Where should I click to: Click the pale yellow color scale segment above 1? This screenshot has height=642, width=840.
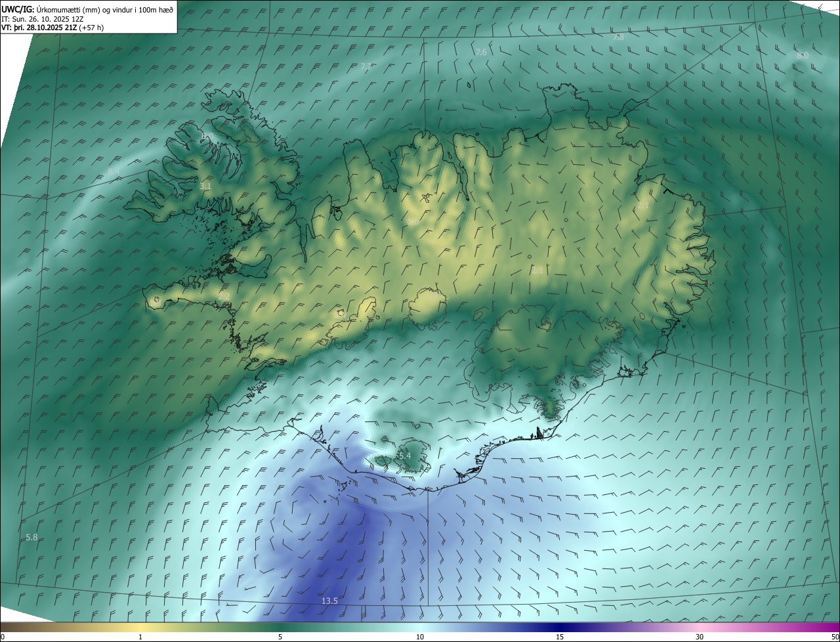point(140,626)
